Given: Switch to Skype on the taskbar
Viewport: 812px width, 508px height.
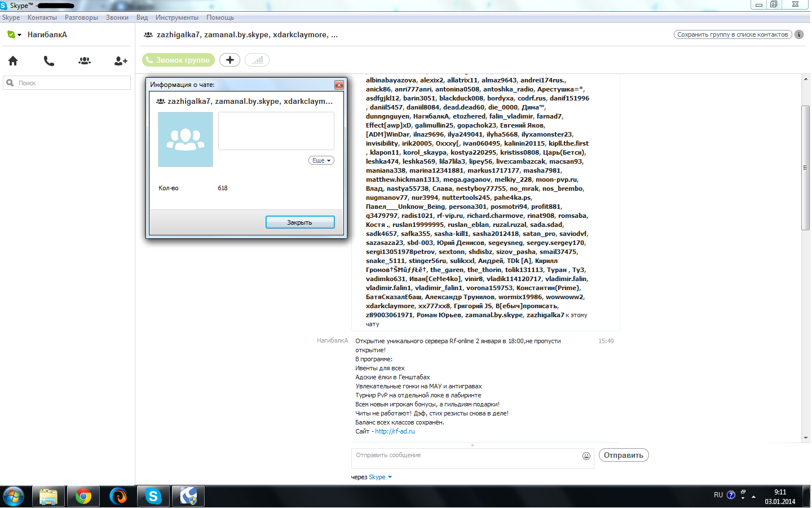Looking at the screenshot, I should pyautogui.click(x=153, y=497).
